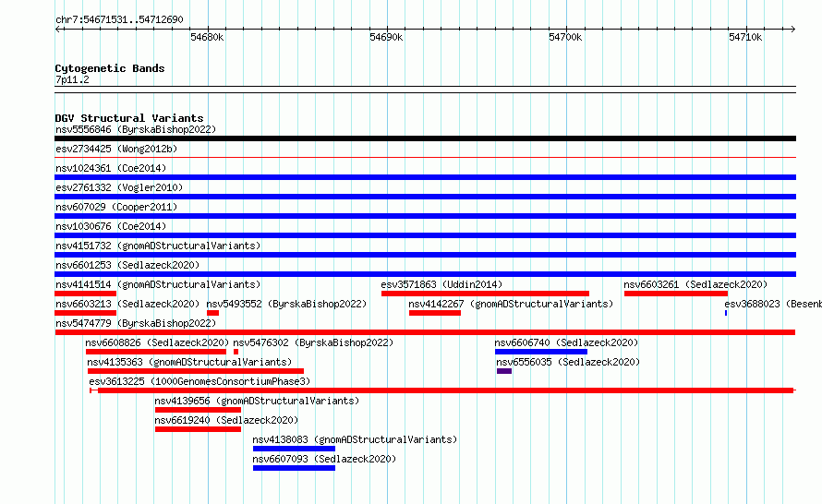Click the 7p11.2 cytogenetic band label
822x504 pixels.
tap(72, 79)
